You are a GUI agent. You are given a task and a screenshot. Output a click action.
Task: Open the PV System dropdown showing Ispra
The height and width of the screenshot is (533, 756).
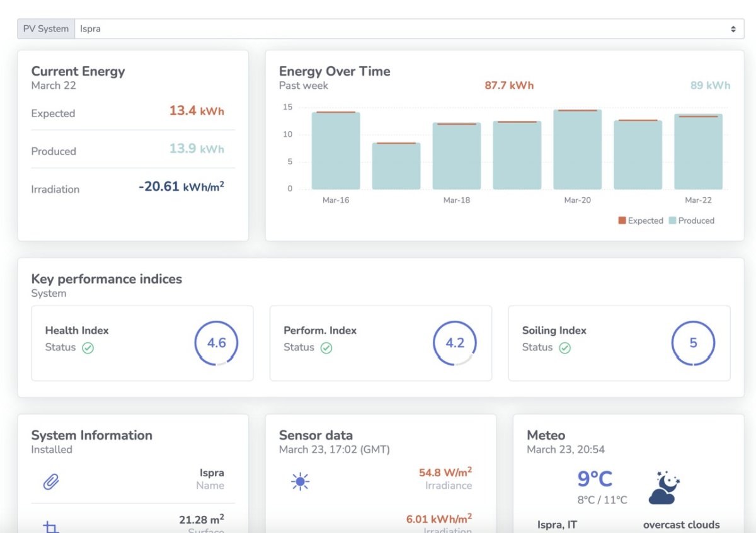[409, 29]
